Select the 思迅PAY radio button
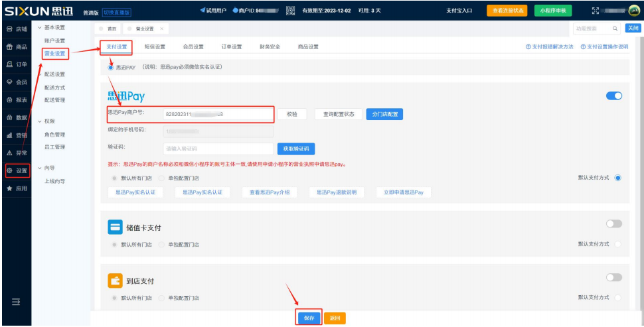The width and height of the screenshot is (644, 327). pyautogui.click(x=111, y=67)
